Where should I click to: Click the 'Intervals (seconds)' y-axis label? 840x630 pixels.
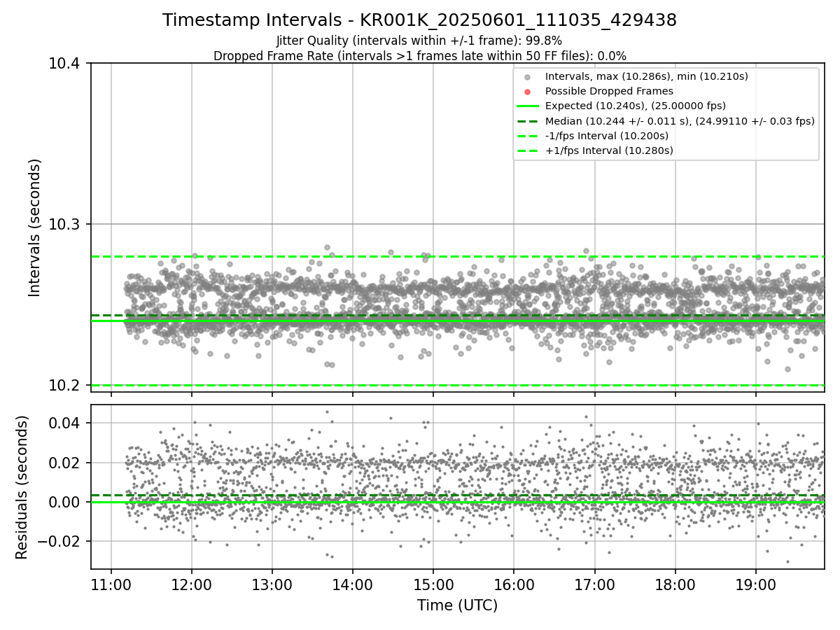(35, 227)
